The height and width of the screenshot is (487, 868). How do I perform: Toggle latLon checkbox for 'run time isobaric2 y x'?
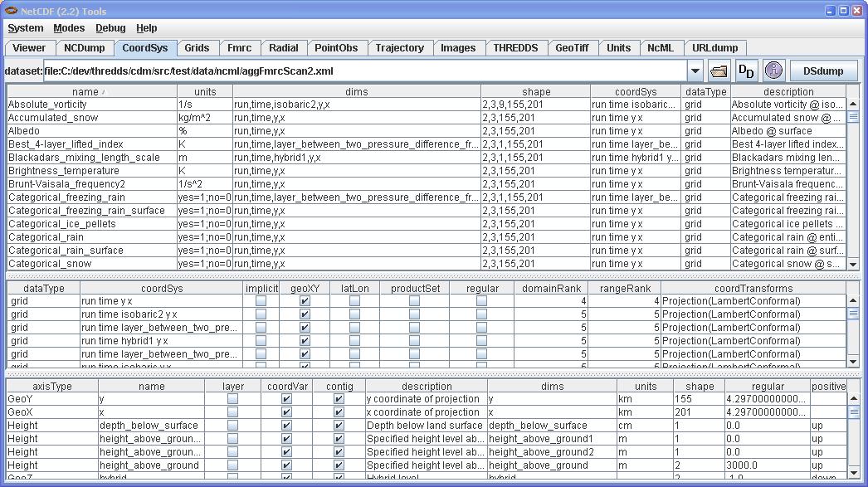point(354,315)
